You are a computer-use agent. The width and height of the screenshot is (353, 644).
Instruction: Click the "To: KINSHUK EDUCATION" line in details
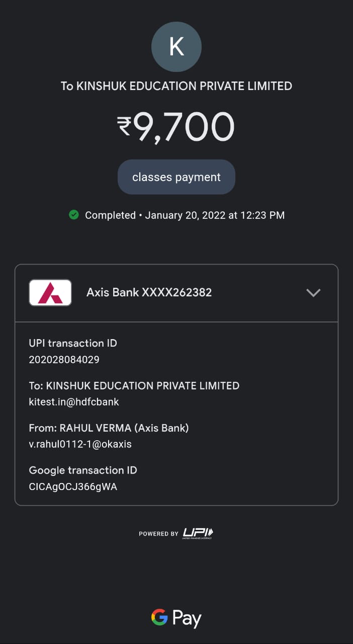tap(134, 386)
